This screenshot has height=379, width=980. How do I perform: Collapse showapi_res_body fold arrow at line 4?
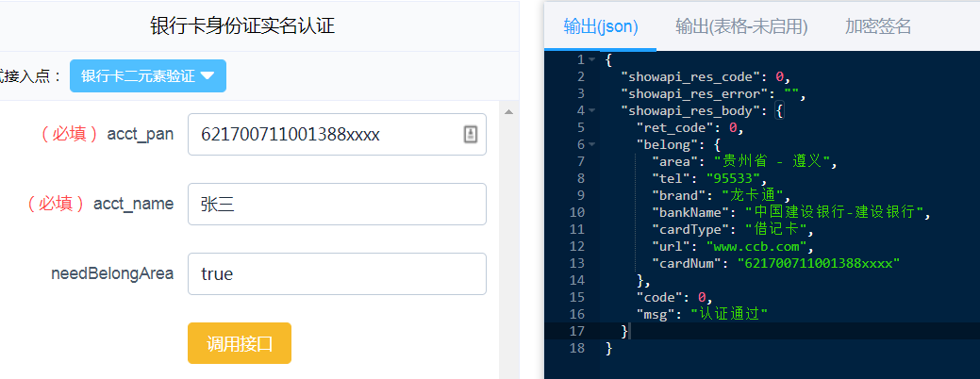click(592, 110)
